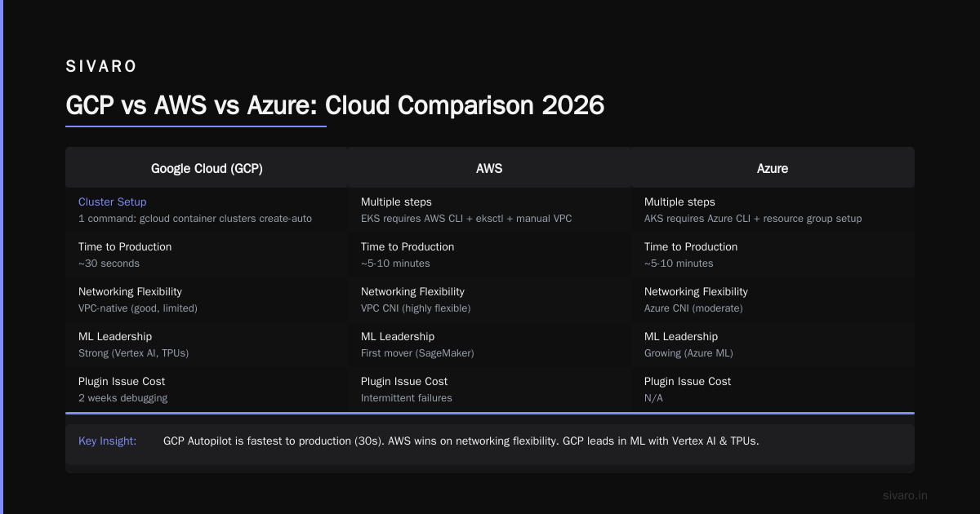Select the Google Cloud (GCP) column header
980x514 pixels.
pyautogui.click(x=207, y=168)
